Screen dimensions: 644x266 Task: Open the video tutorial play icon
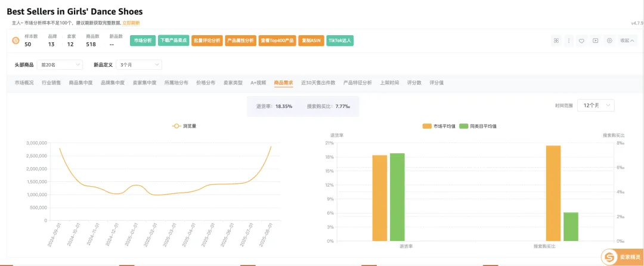tap(595, 41)
